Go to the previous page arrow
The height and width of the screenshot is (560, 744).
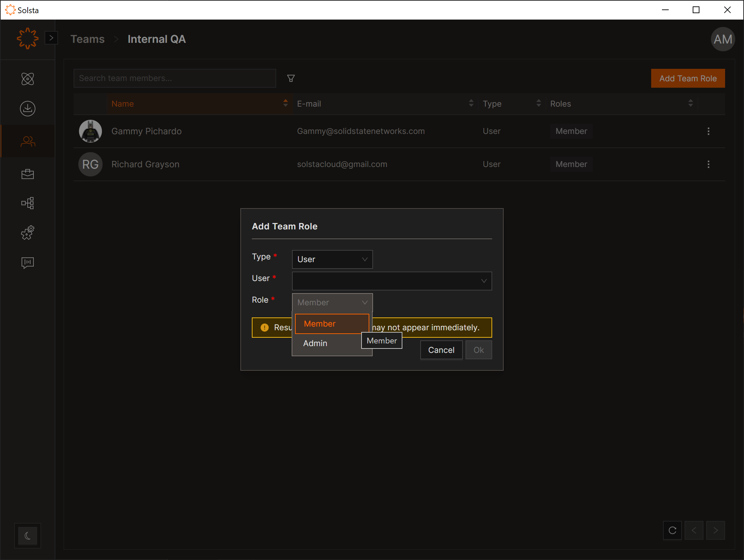[694, 530]
